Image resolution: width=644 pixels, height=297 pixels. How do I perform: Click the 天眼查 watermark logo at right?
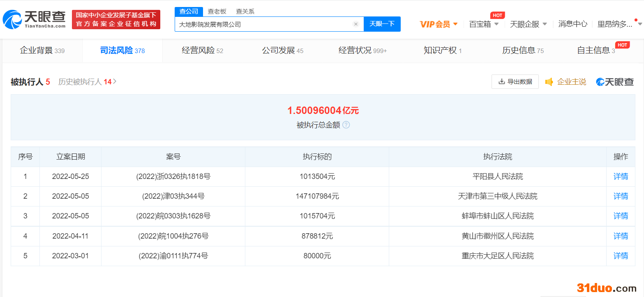pyautogui.click(x=615, y=82)
